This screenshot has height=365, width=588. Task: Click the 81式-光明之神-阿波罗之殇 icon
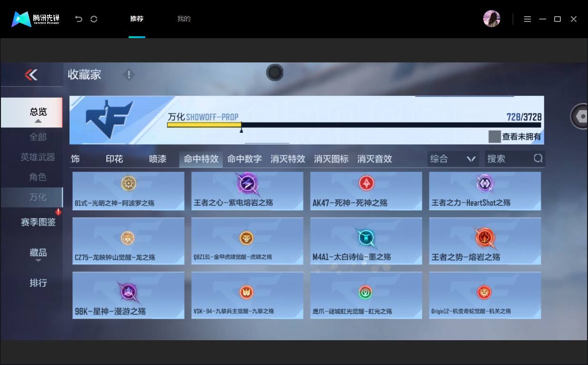(129, 183)
